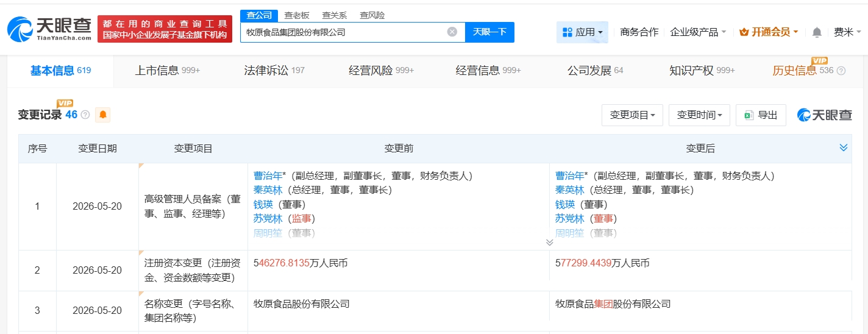The image size is (868, 334).
Task: Open the 变更项目 filter dropdown
Action: 632,115
